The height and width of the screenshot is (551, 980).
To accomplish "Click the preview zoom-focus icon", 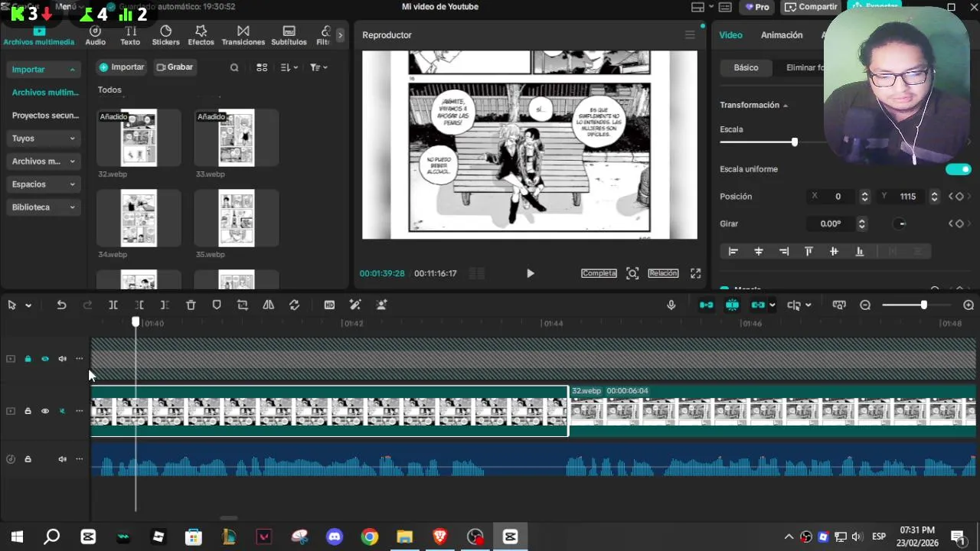I will coord(632,273).
